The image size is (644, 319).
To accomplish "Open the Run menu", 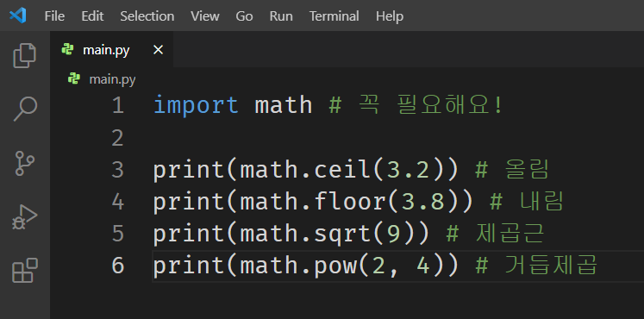I will click(281, 16).
